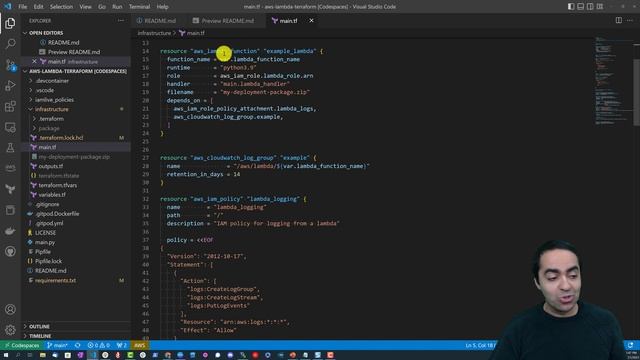This screenshot has width=640, height=360.
Task: Open the Manage gear icon
Action: coord(10,330)
